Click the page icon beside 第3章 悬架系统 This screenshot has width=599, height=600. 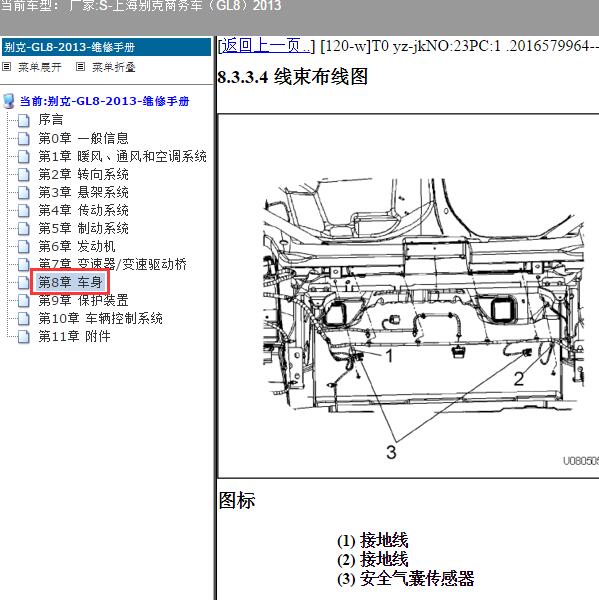[23, 192]
